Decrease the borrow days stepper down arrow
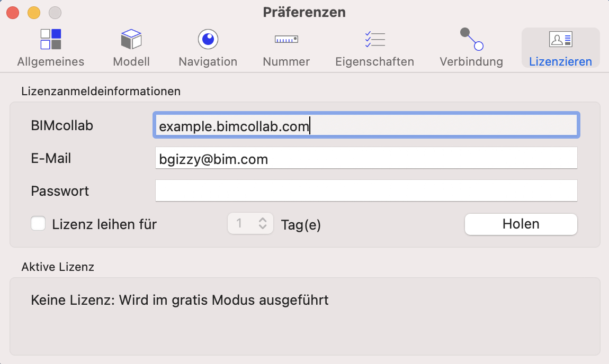Image resolution: width=609 pixels, height=364 pixels. [263, 226]
